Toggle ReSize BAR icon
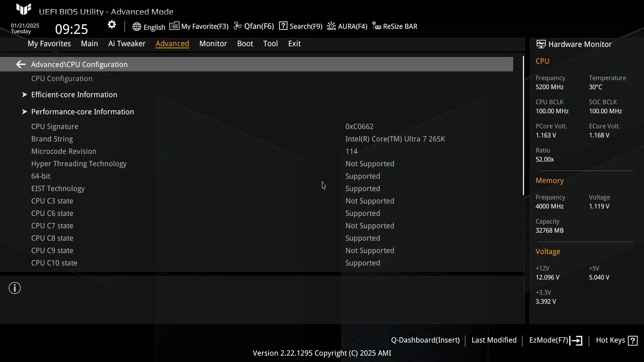 coord(377,26)
